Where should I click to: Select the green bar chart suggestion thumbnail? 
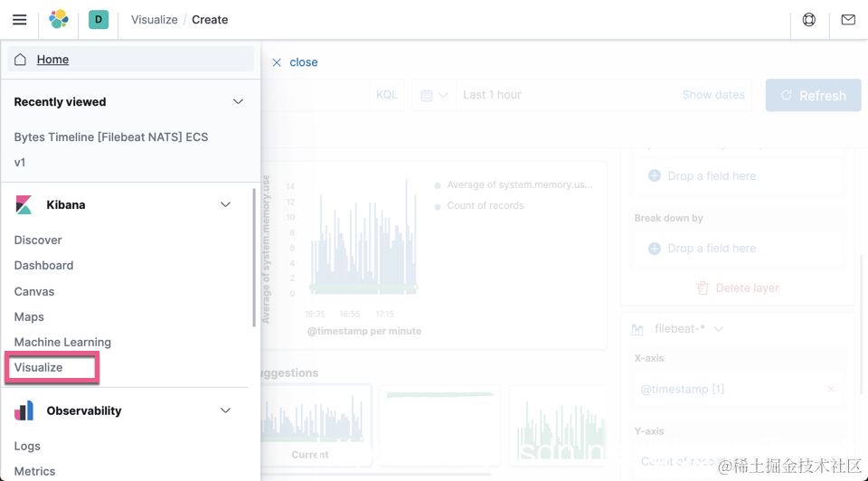click(x=559, y=425)
